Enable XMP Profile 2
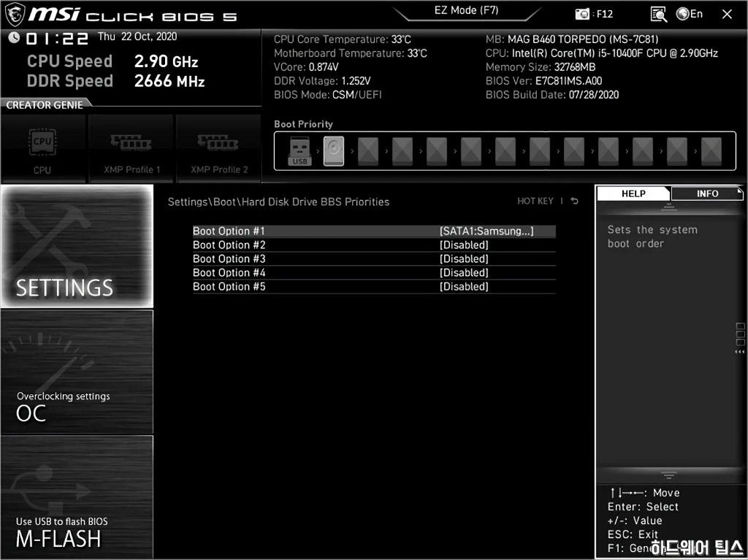This screenshot has width=748, height=560. (219, 149)
